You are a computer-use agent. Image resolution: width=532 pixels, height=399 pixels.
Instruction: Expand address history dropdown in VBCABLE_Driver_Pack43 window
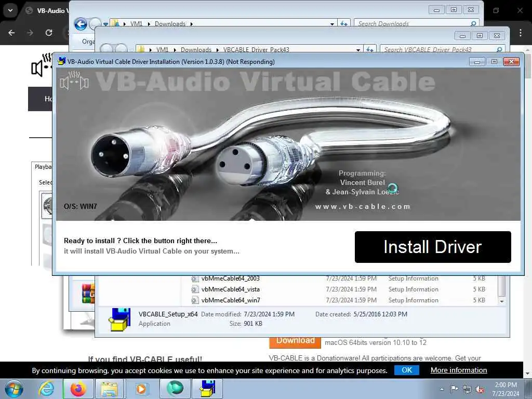point(358,50)
